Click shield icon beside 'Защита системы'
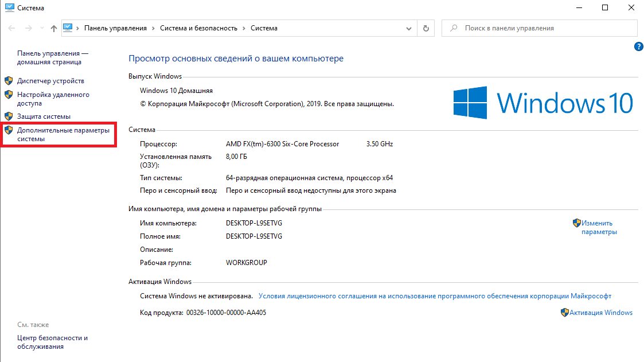This screenshot has width=644, height=362. tap(9, 116)
